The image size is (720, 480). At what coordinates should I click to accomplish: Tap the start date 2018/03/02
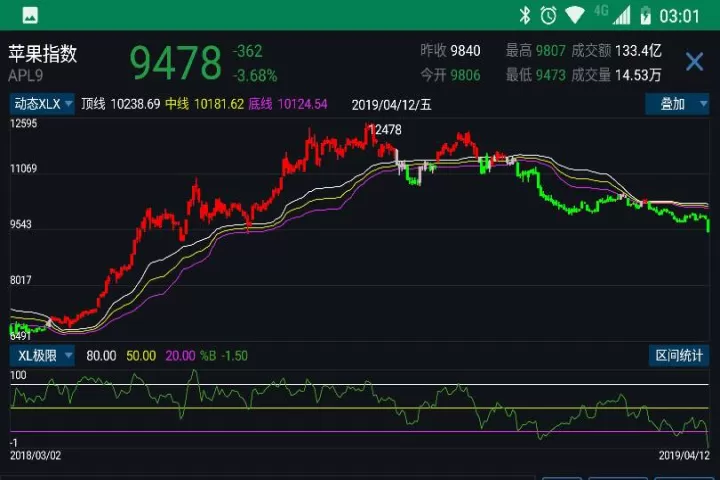(35, 456)
